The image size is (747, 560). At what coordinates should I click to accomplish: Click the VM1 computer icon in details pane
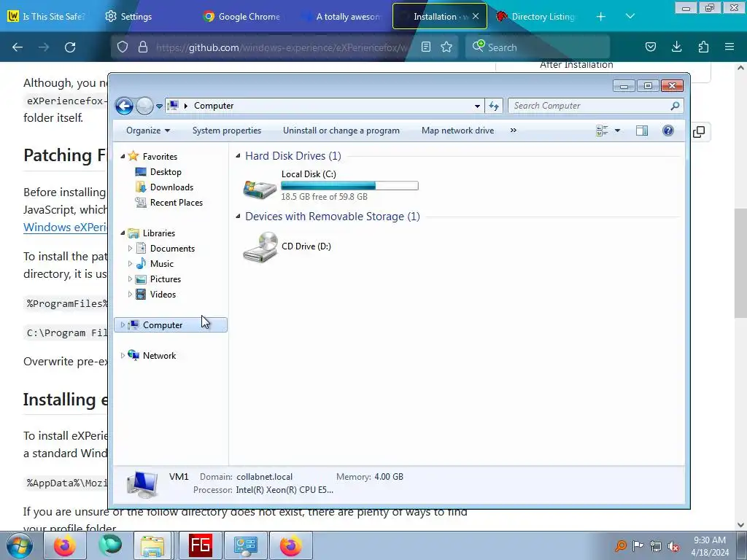[x=142, y=484]
